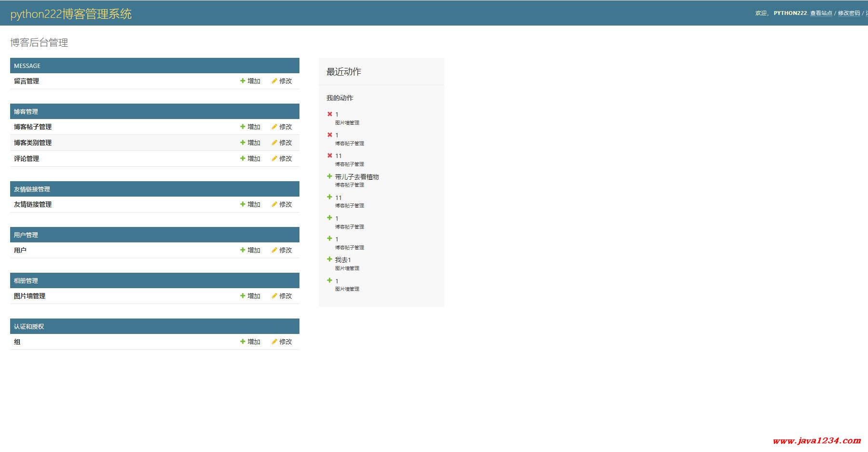Add a new 留言管理 entry

pyautogui.click(x=250, y=81)
